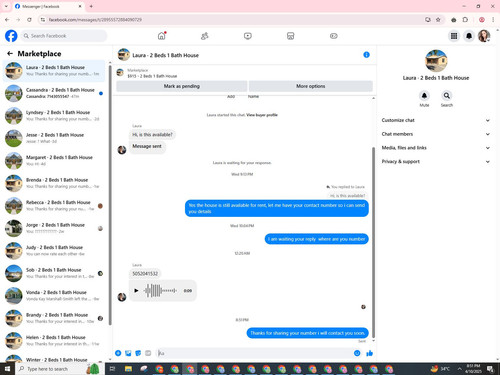Open Rebecca conversation in list
Screen dimensions: 500x375
coord(54,206)
